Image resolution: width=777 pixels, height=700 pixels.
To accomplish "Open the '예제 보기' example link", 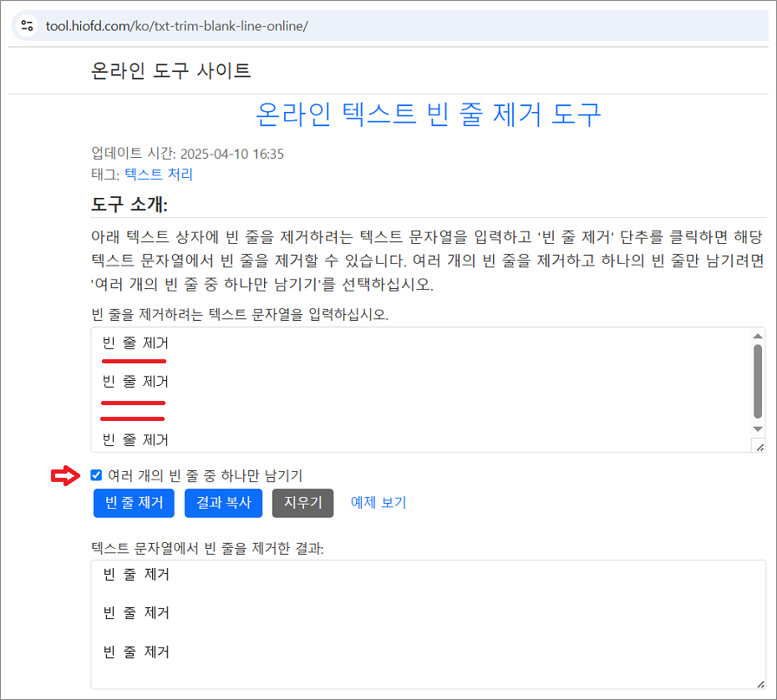I will (378, 503).
